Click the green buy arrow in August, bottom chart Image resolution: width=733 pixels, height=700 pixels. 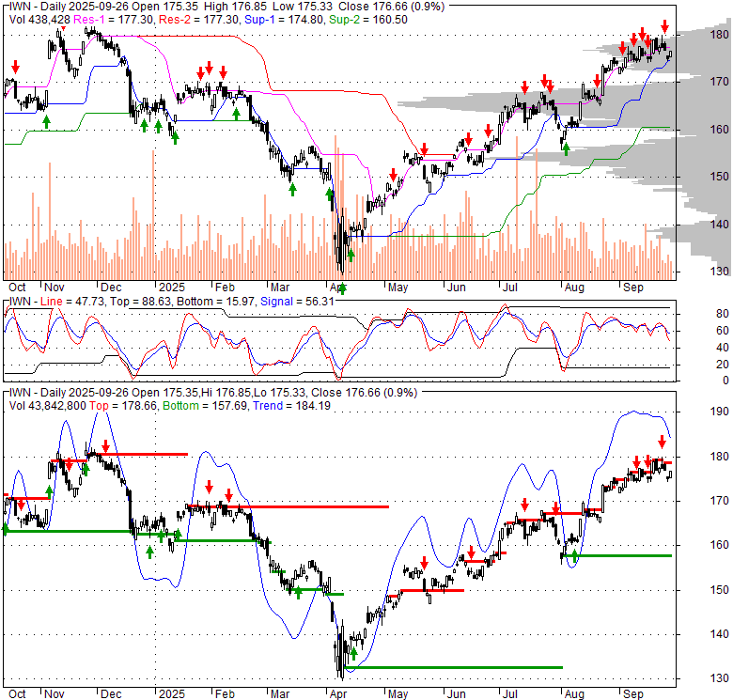click(x=574, y=557)
